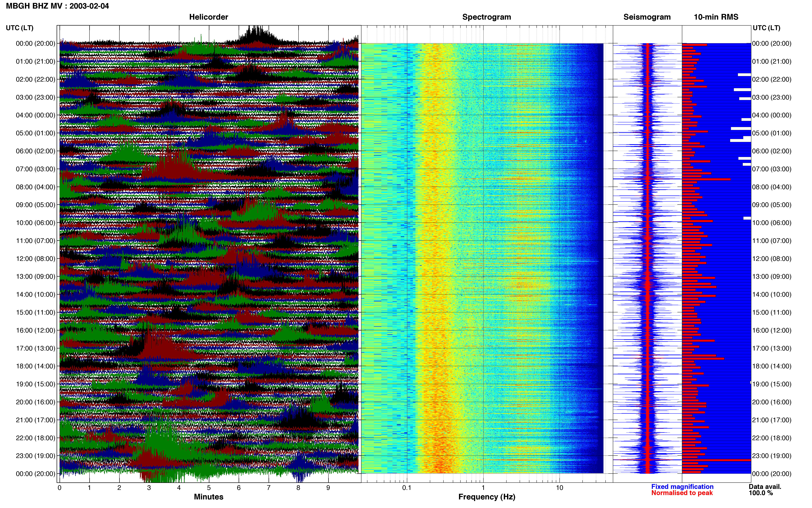Click the left time label '18:00 (14:00)'
The width and height of the screenshot is (812, 508).
(x=36, y=366)
